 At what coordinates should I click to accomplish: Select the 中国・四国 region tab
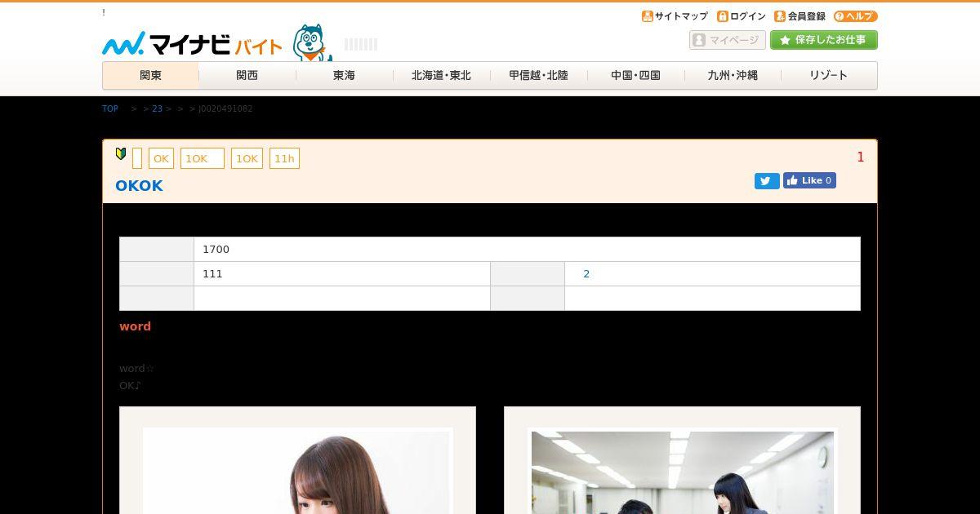635,75
